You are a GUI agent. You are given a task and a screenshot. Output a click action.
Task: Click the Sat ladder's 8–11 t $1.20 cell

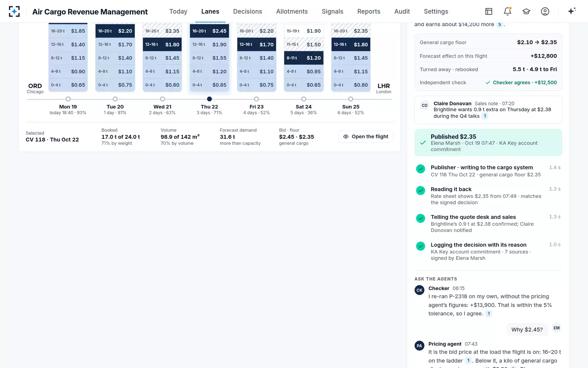(304, 58)
